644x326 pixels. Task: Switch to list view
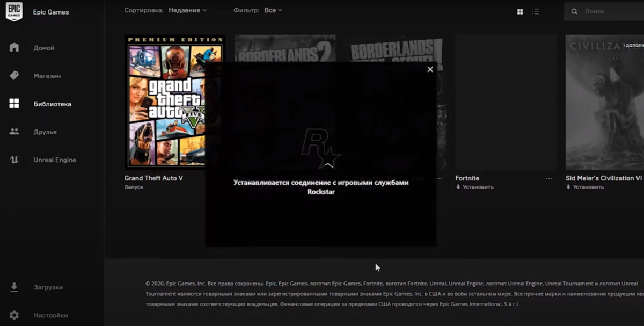click(536, 11)
